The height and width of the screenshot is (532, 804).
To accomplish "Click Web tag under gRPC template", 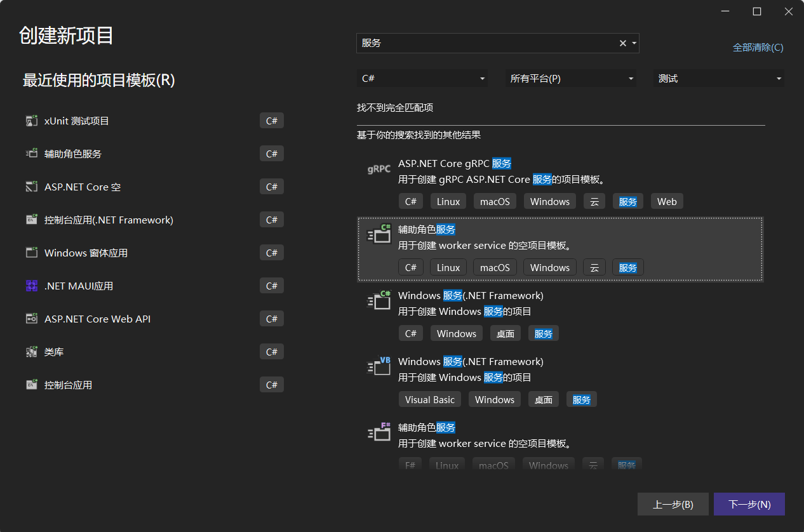I will pyautogui.click(x=667, y=201).
